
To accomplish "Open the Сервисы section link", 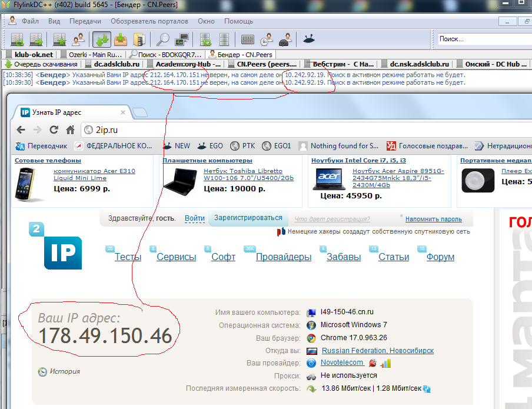I will coord(177,257).
